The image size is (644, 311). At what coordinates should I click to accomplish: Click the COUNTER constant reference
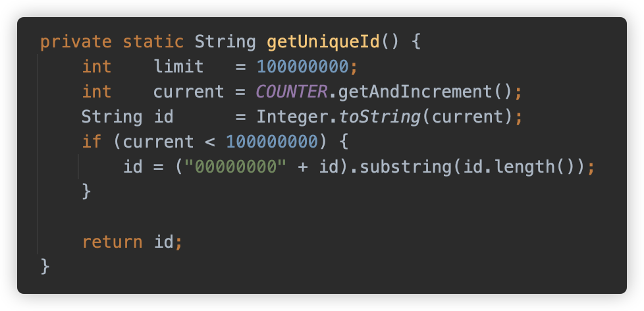(x=292, y=92)
